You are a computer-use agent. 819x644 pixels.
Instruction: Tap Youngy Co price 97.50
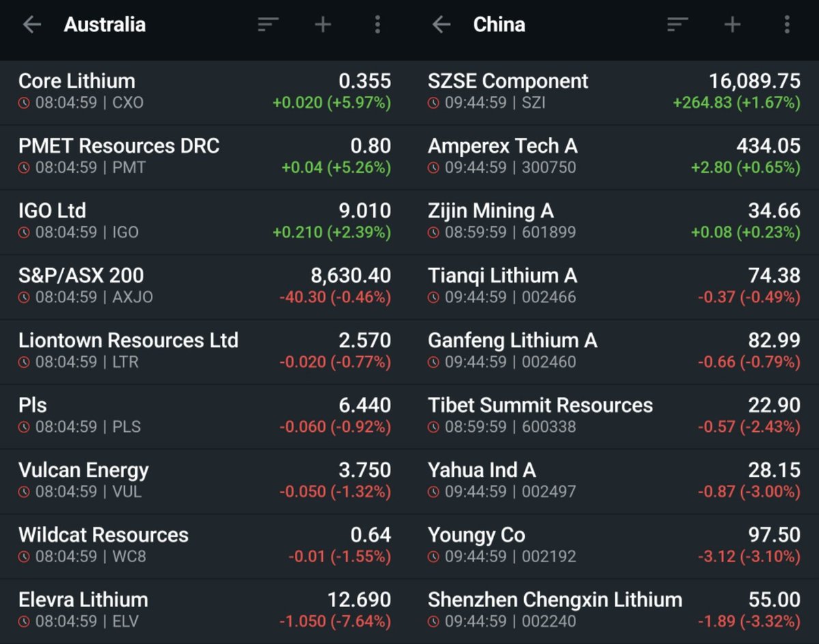tap(775, 535)
